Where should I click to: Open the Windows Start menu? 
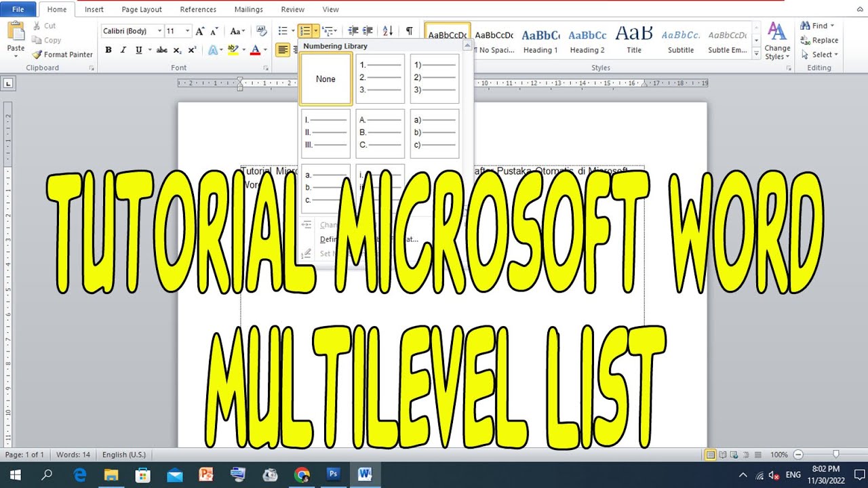click(15, 474)
